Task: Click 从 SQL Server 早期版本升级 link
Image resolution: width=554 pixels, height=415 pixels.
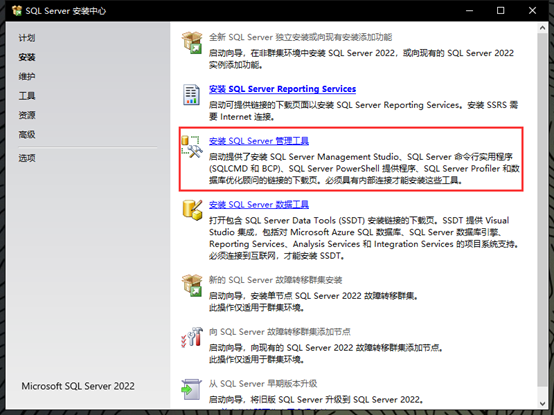Action: [263, 384]
